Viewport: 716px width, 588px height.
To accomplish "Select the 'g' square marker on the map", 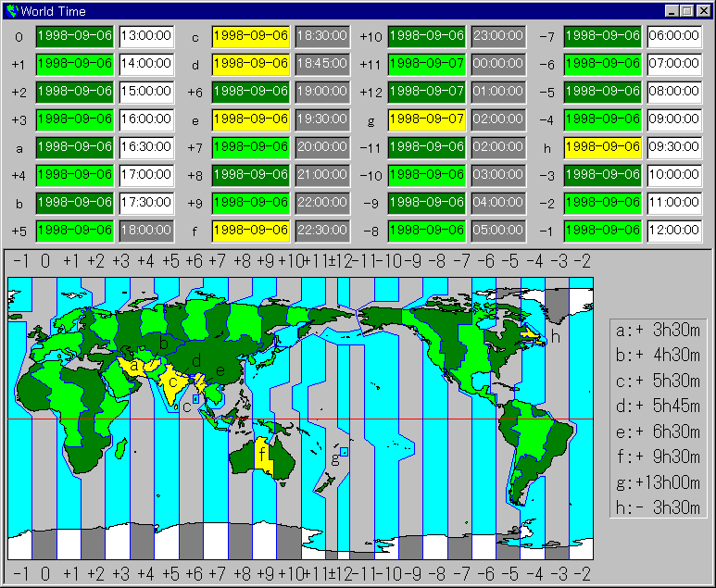I will point(344,451).
